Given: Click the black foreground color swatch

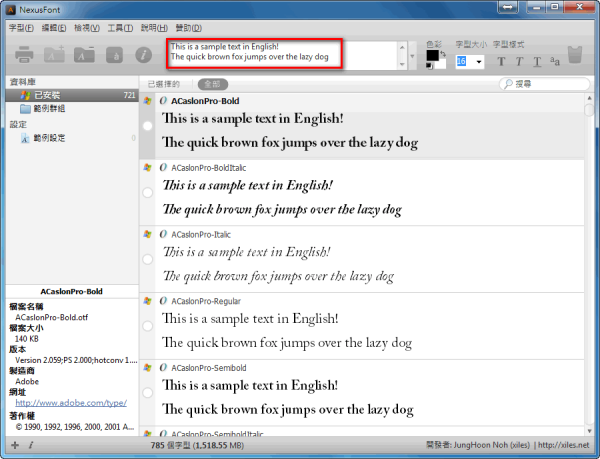Looking at the screenshot, I should tap(432, 56).
